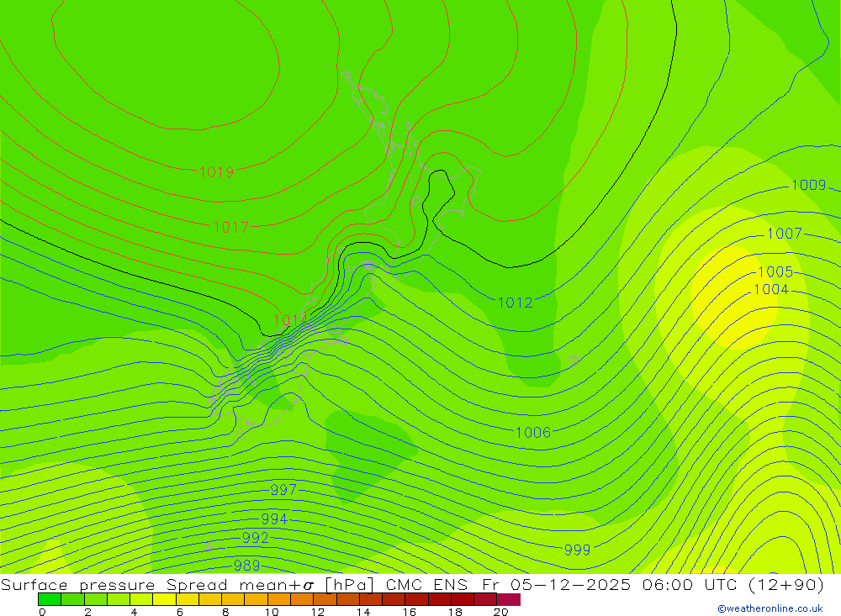Screen dimensions: 841x616
Task: Select the legend scale value 4
Action: click(x=134, y=612)
